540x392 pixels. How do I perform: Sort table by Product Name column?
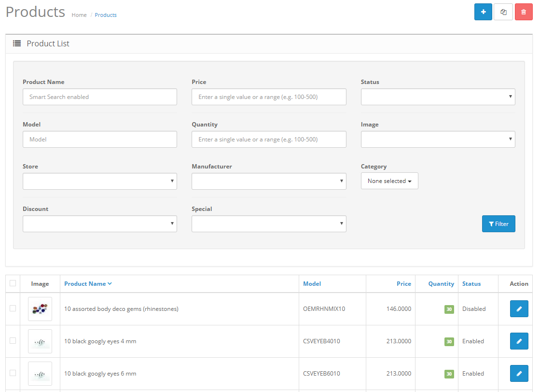coord(88,283)
